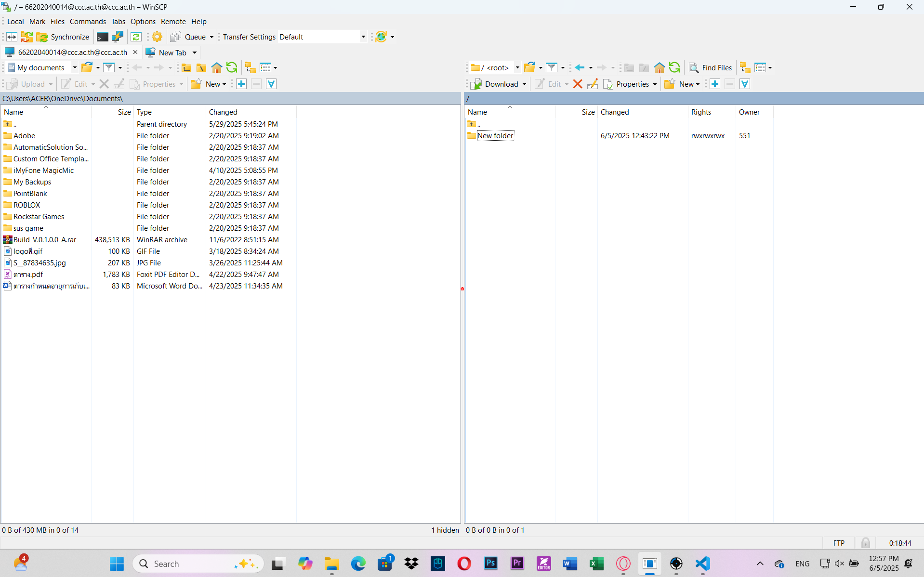The image size is (924, 577).
Task: Click the Compare Directories icon in main toolbar
Action: coord(12,37)
